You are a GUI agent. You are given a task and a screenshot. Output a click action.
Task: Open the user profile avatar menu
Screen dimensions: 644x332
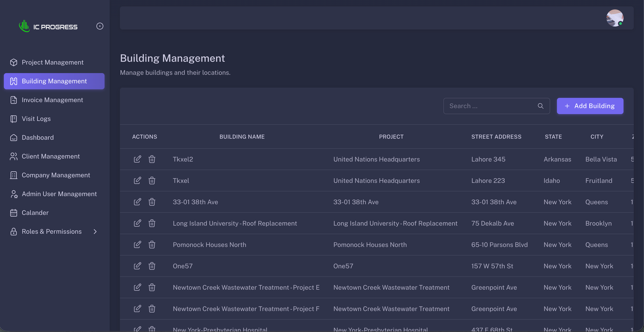[x=615, y=18]
